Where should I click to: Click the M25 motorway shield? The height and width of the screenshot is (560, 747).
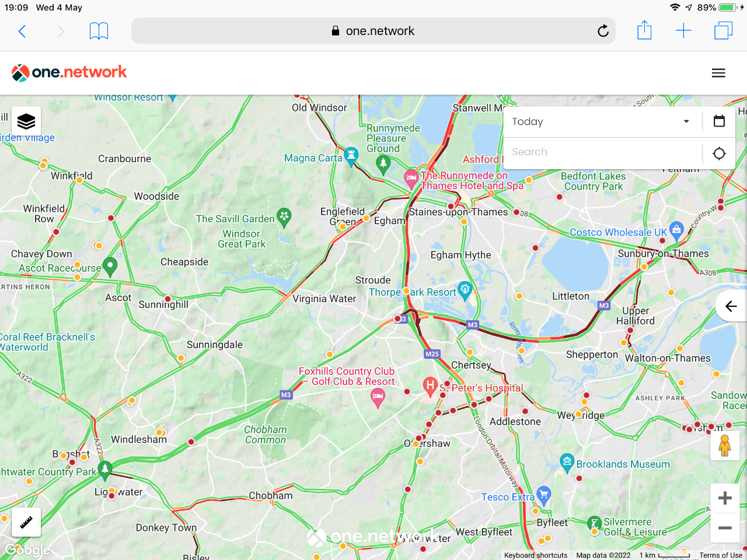(x=432, y=354)
